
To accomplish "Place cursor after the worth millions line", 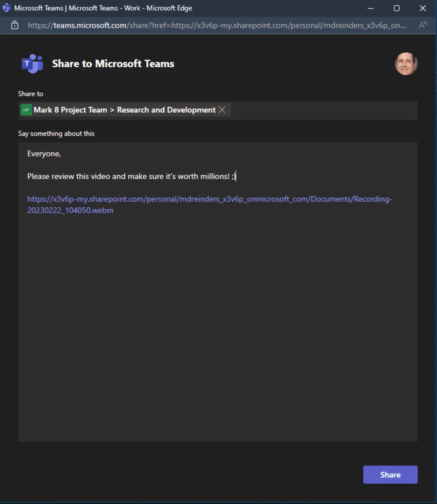I will [x=236, y=176].
